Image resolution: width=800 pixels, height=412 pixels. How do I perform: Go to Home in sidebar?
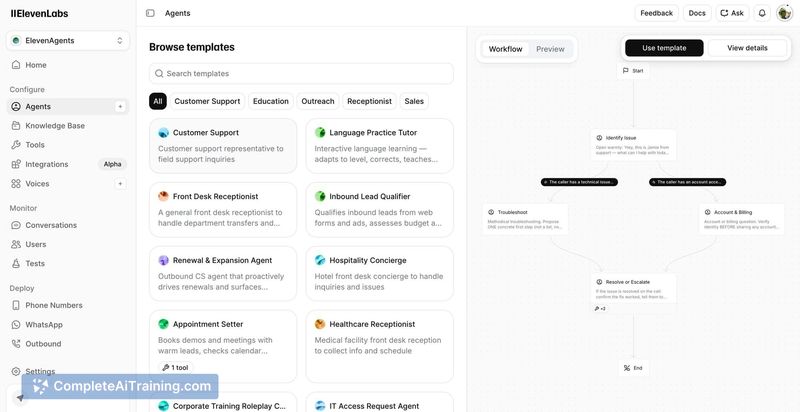pos(68,65)
